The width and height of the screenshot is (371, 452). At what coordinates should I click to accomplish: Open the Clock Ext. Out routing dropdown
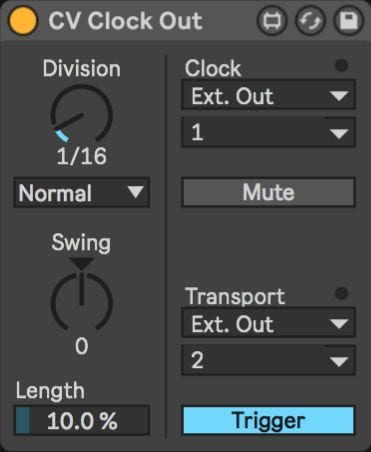click(x=269, y=95)
